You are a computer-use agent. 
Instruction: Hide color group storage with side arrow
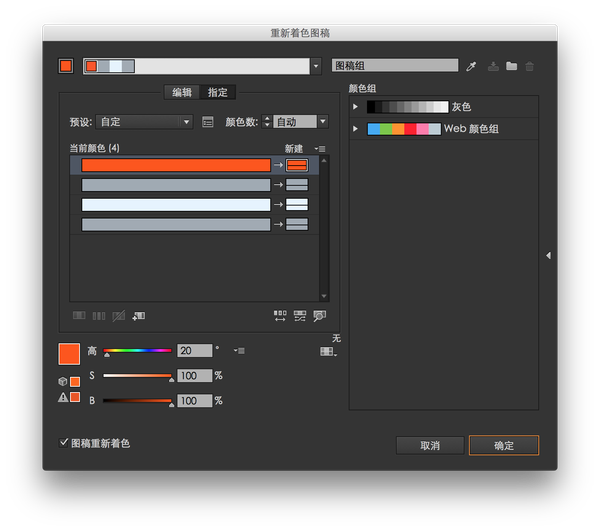[548, 255]
